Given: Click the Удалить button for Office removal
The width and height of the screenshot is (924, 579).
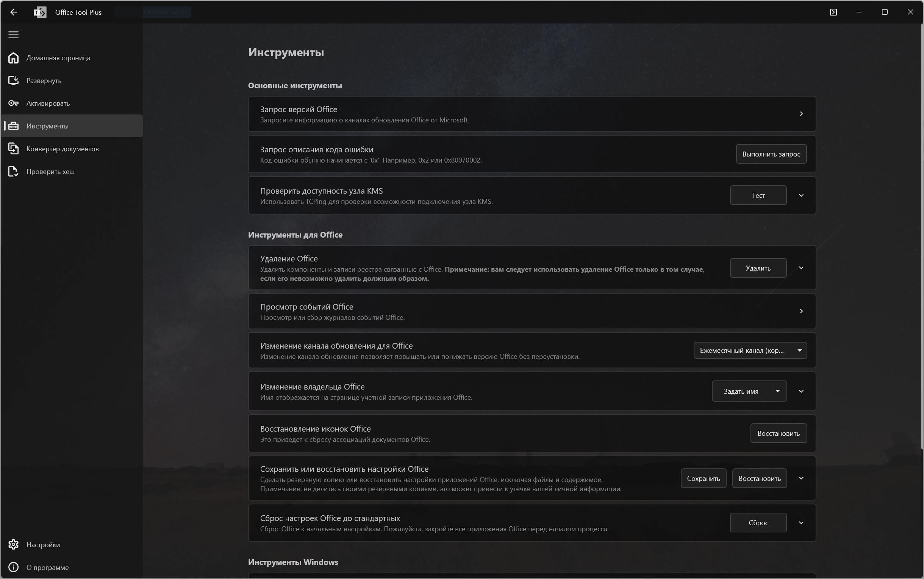Looking at the screenshot, I should click(x=758, y=268).
